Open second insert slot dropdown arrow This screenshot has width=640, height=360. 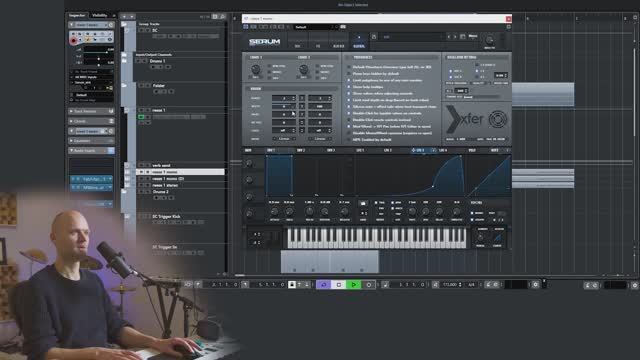tap(110, 188)
